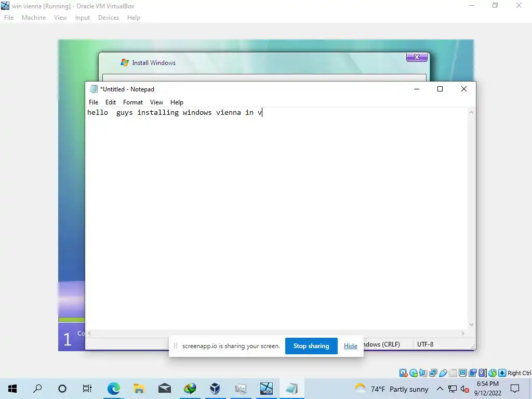Image resolution: width=532 pixels, height=399 pixels.
Task: Close the Install Windows dialog
Action: click(417, 57)
